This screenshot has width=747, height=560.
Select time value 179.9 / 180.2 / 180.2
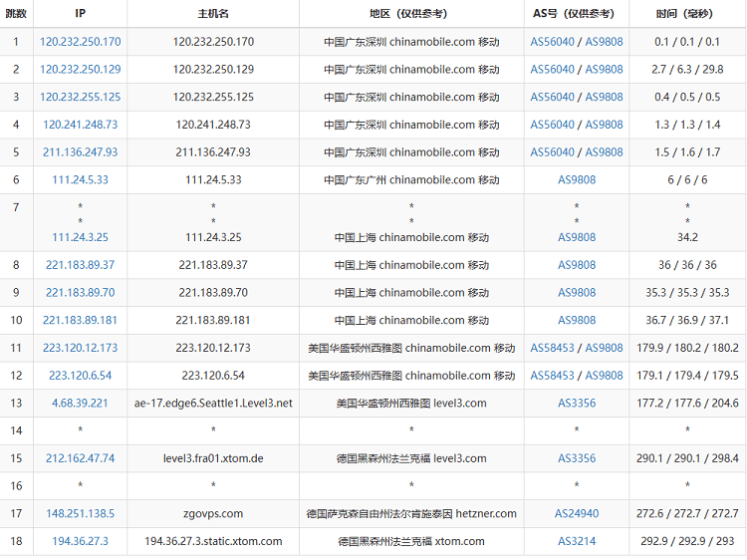[x=687, y=348]
